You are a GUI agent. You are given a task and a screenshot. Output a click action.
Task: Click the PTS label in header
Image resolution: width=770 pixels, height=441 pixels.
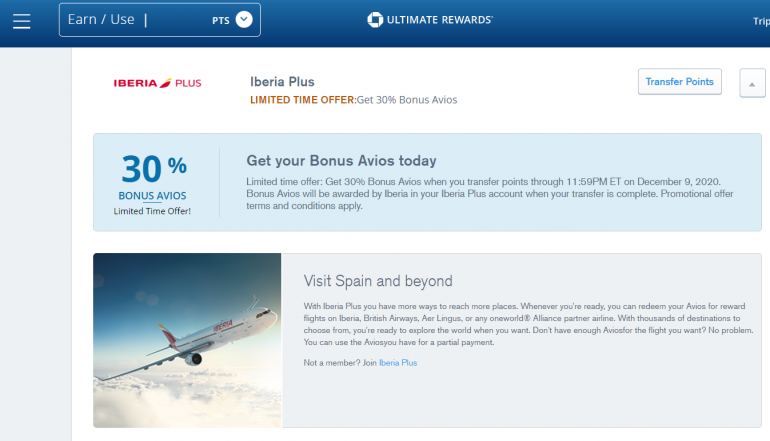pyautogui.click(x=221, y=20)
